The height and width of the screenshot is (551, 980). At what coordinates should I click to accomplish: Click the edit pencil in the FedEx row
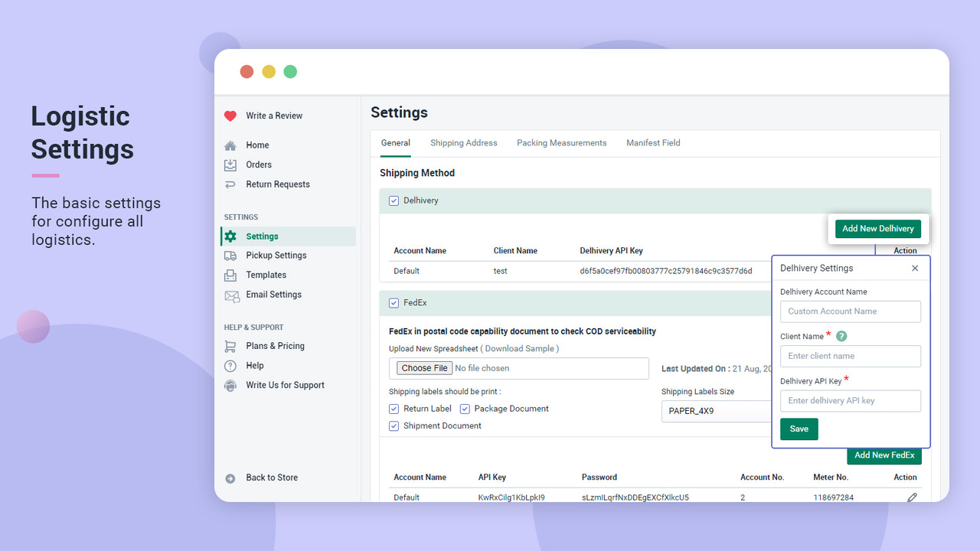(912, 497)
